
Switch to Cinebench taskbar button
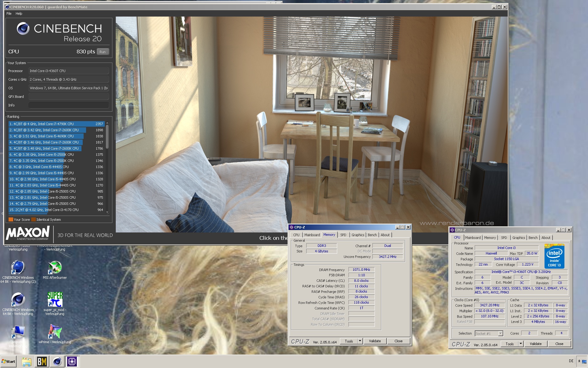point(57,362)
